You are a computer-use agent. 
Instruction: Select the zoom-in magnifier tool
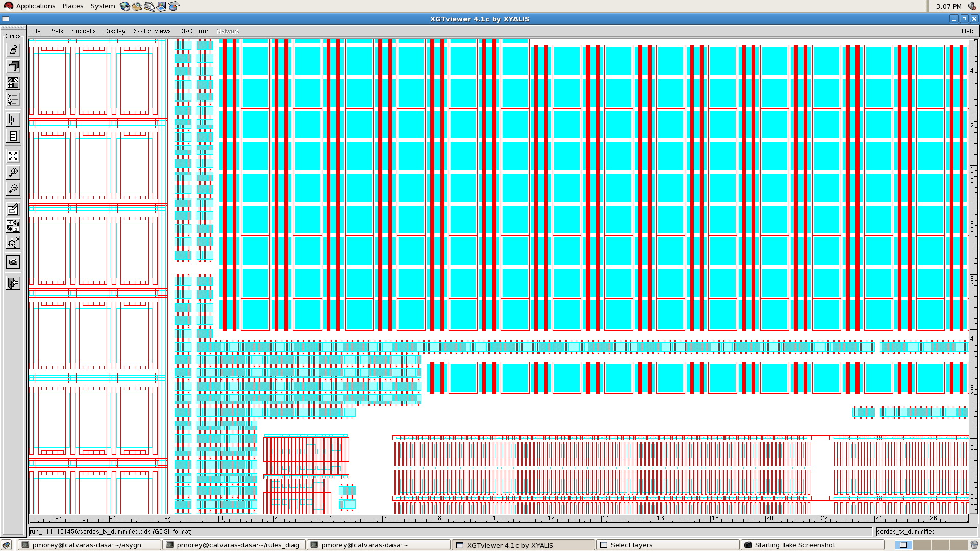tap(13, 172)
